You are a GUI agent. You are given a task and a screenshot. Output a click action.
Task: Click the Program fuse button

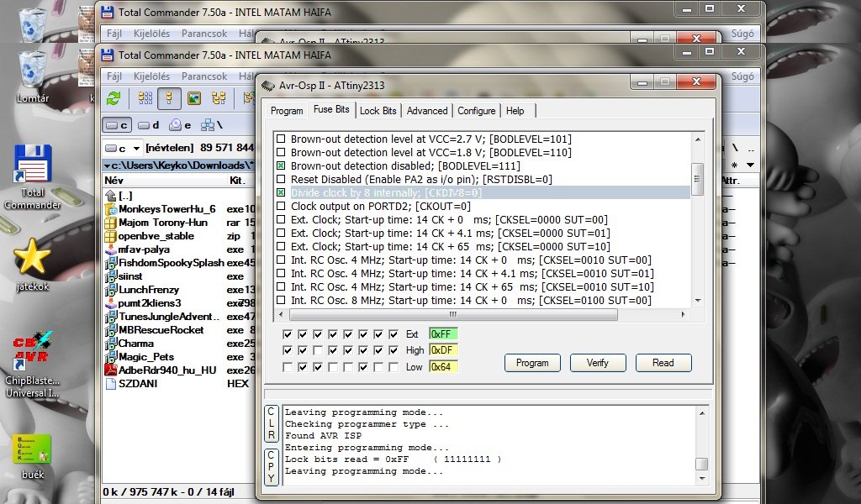532,363
